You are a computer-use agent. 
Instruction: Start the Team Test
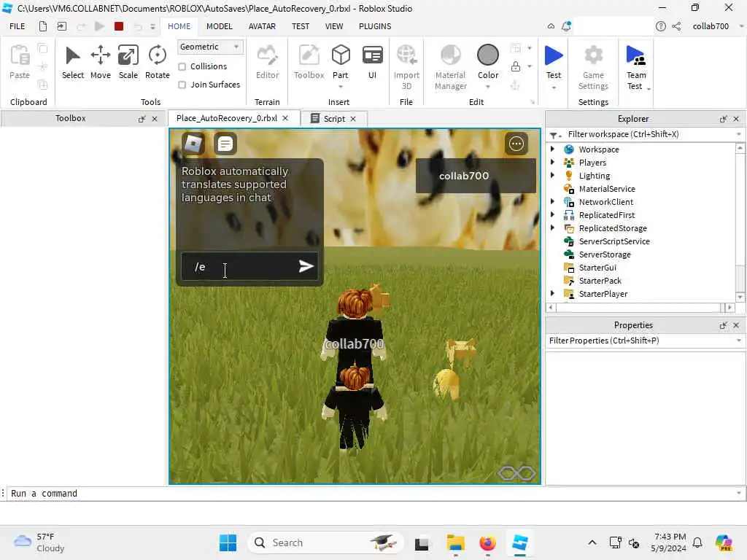pyautogui.click(x=636, y=67)
